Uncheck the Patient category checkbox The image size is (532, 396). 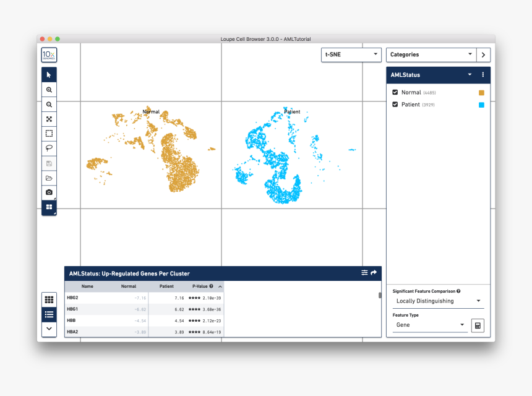(x=395, y=105)
